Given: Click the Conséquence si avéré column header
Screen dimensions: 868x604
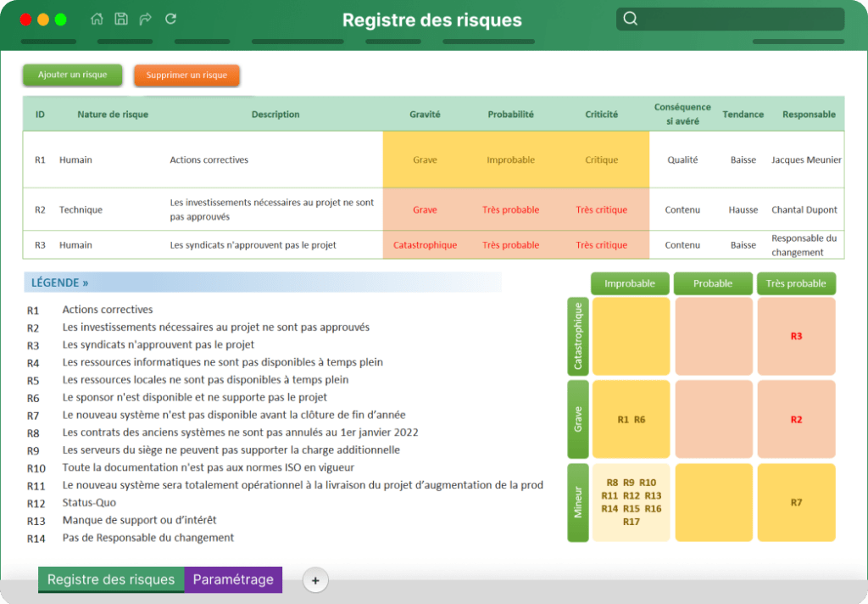Looking at the screenshot, I should [x=682, y=115].
